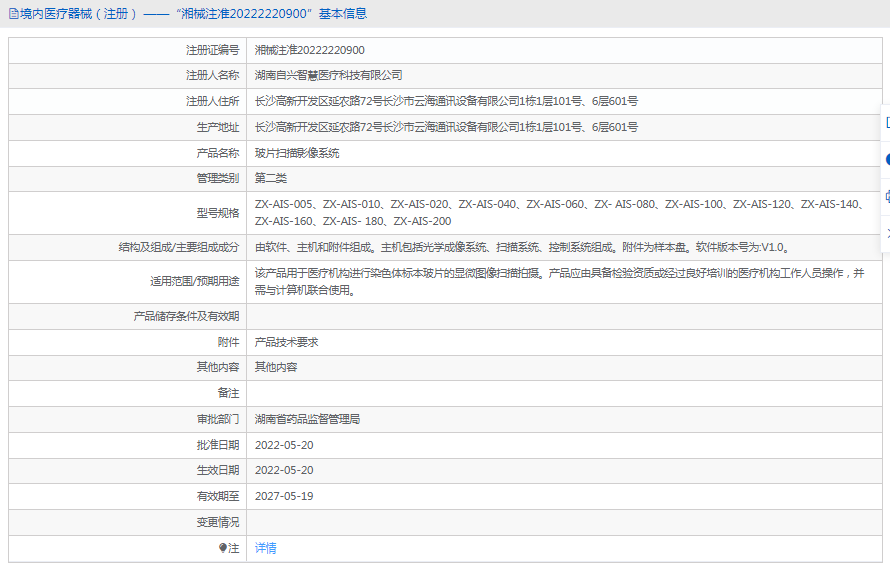Viewport: 890px width, 566px height.
Task: Click the 结构及组成/主要组成成分 label
Action: coord(179,247)
